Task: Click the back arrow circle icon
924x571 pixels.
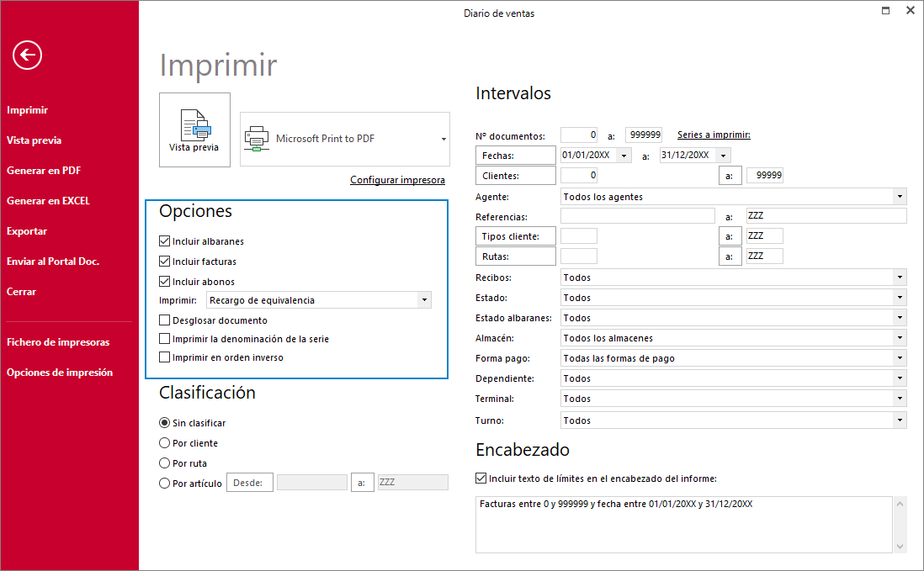Action: (27, 56)
